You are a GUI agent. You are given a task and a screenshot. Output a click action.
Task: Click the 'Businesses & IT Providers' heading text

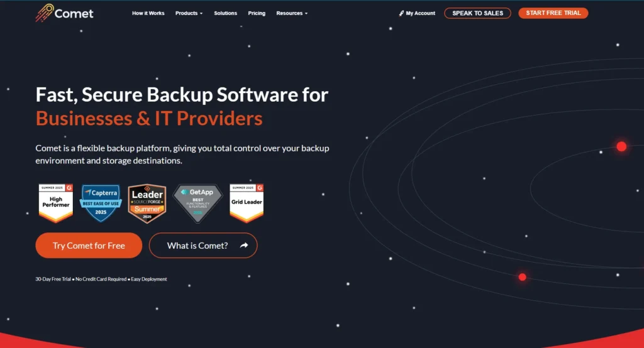coord(149,119)
